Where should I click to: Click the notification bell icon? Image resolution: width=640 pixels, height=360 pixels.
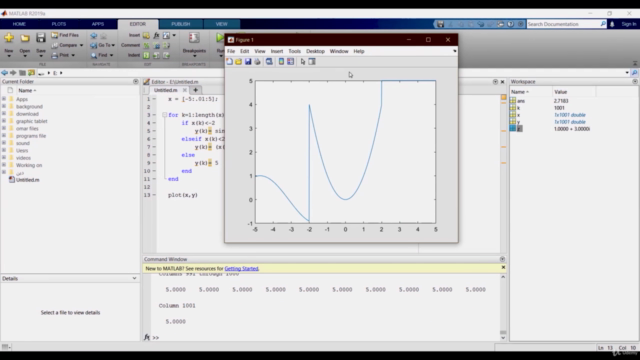pyautogui.click(x=612, y=24)
